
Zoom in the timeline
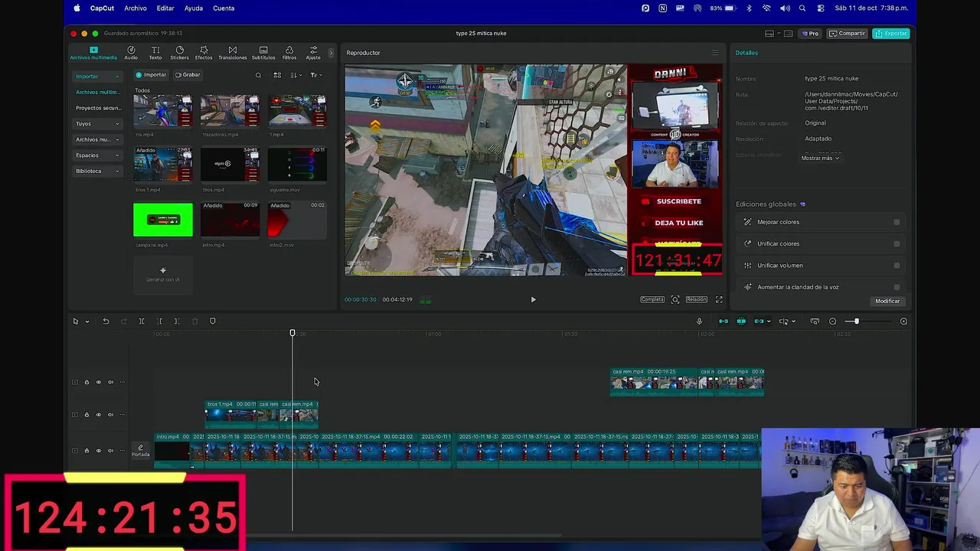(903, 321)
